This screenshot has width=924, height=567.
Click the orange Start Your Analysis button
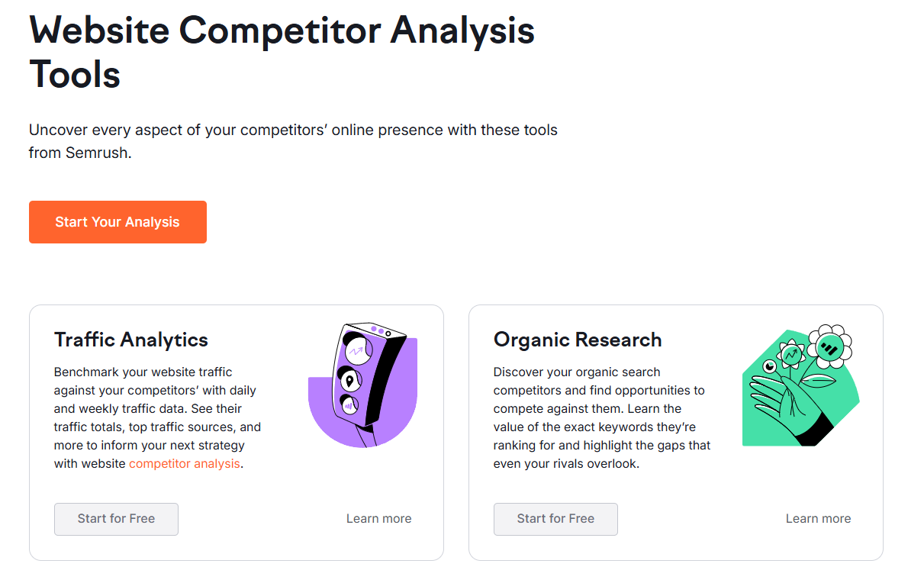(118, 222)
